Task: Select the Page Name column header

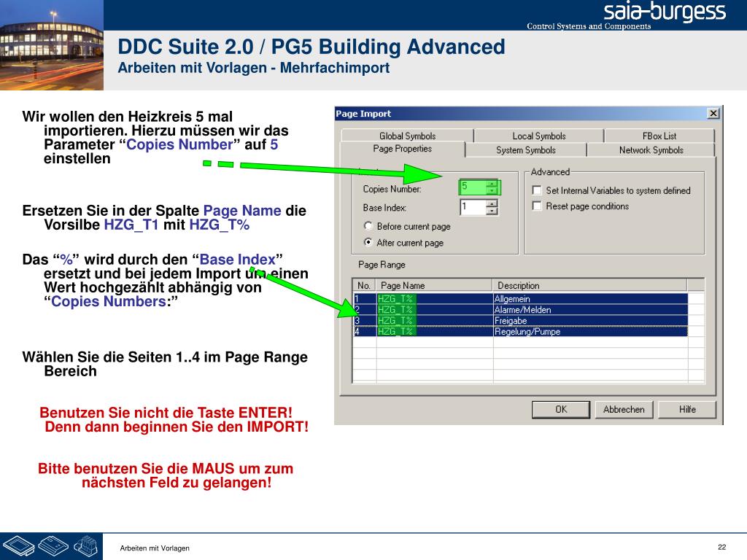Action: click(x=434, y=285)
